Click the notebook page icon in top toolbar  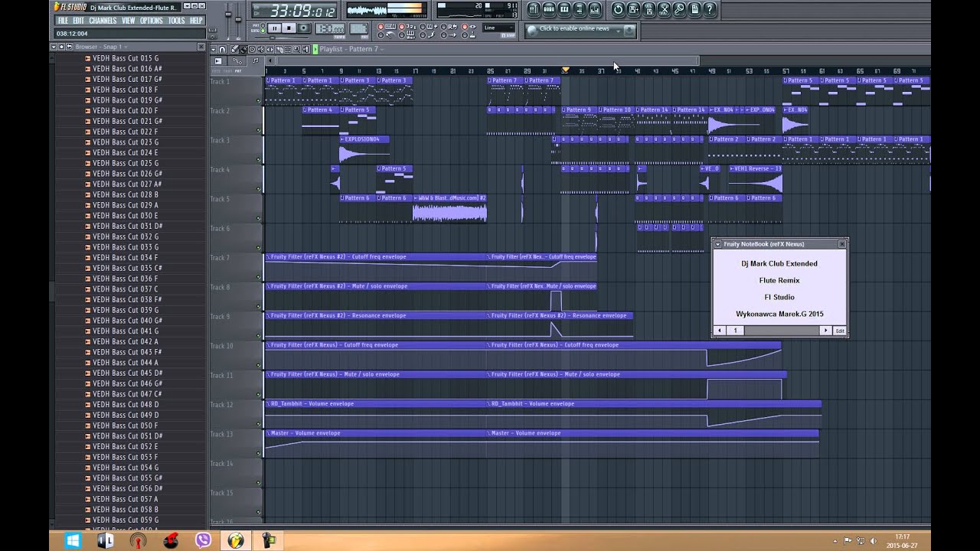point(694,9)
